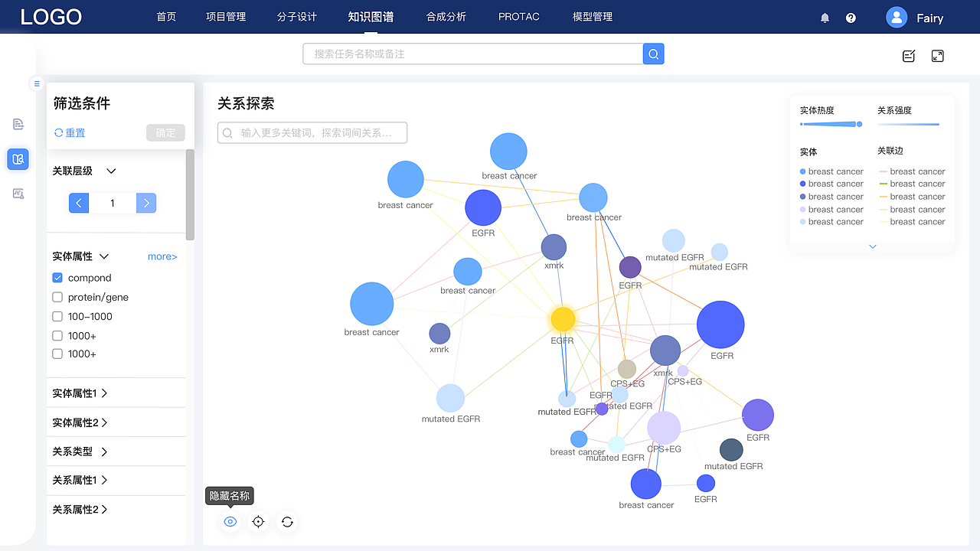Check the first 1000+ checkbox
The height and width of the screenshot is (551, 980).
coord(57,335)
